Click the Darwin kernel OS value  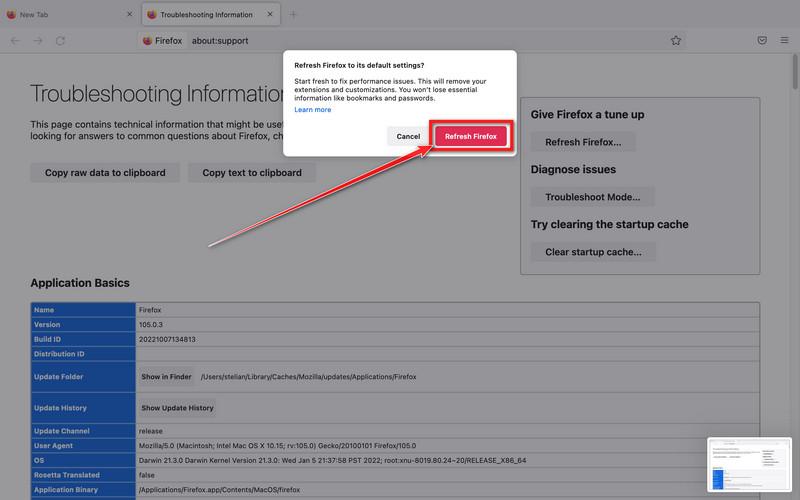point(333,461)
